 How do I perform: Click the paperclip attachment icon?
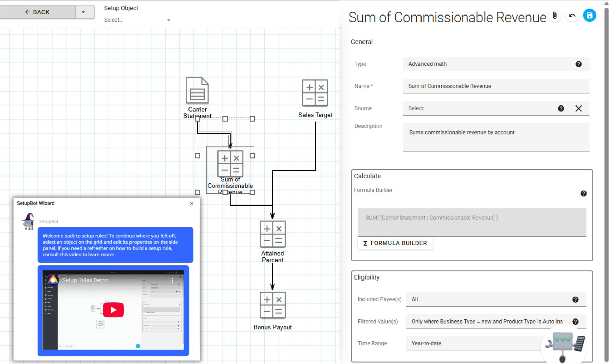coord(555,16)
